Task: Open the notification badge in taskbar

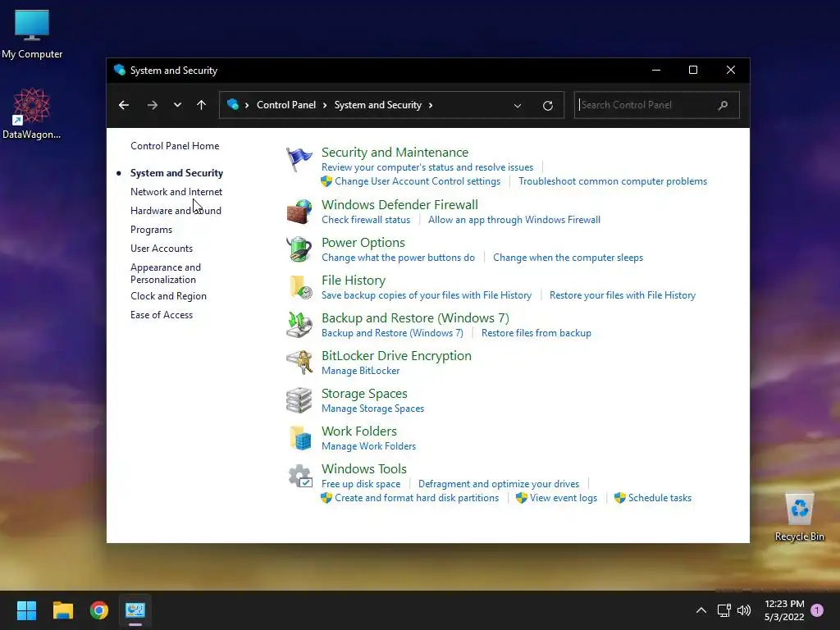Action: pos(818,609)
